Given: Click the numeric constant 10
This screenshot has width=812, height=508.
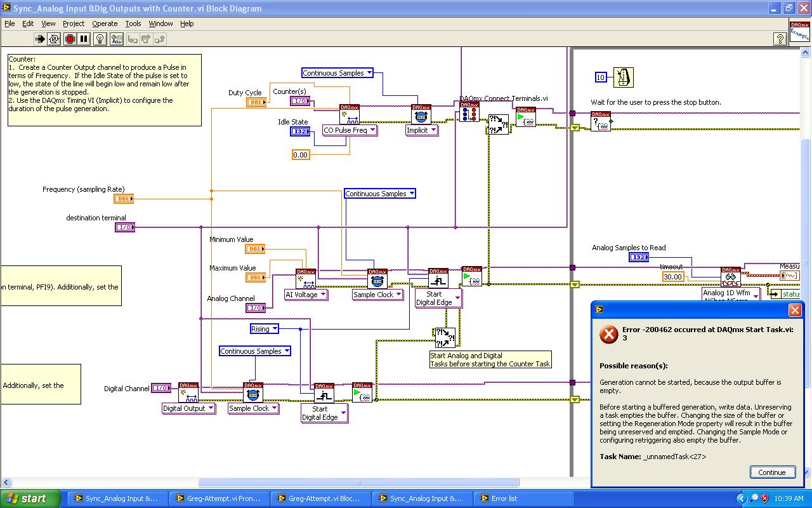Looking at the screenshot, I should click(x=601, y=77).
